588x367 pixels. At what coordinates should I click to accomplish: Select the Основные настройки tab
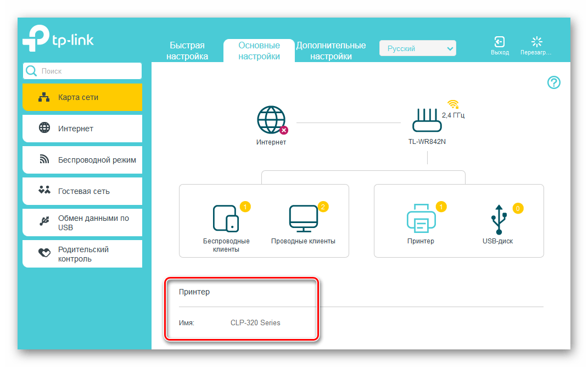259,51
